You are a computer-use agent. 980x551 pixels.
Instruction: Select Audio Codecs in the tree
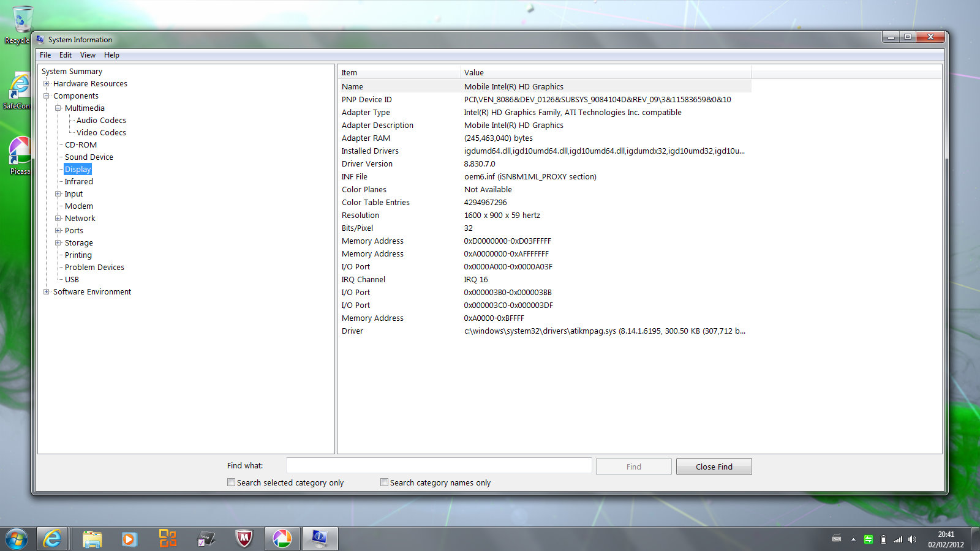click(101, 121)
